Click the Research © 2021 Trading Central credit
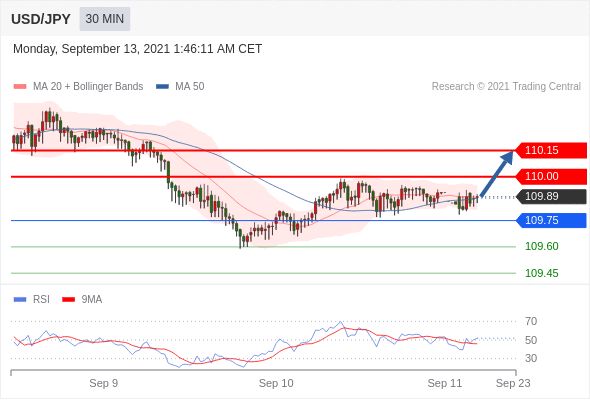Viewport: 590px width, 400px height. click(506, 87)
